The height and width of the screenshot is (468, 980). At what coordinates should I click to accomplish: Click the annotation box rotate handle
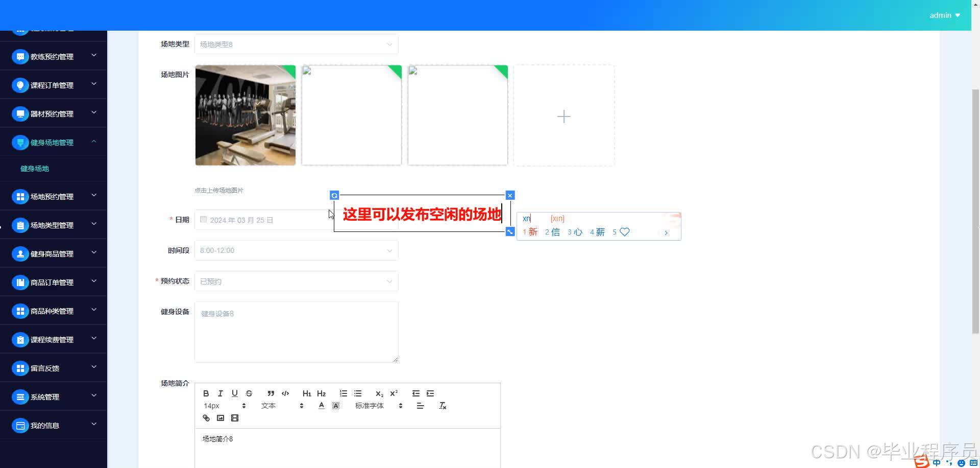click(x=334, y=195)
